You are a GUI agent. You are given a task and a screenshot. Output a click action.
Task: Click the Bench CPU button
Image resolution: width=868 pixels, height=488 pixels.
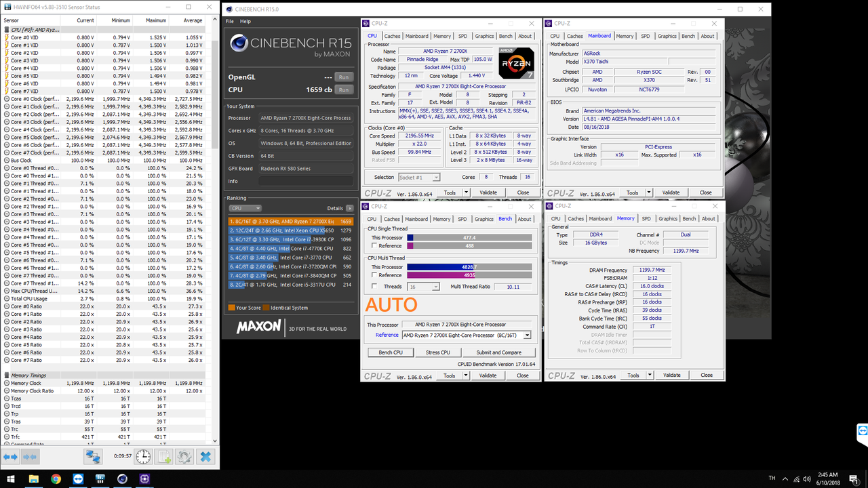391,352
